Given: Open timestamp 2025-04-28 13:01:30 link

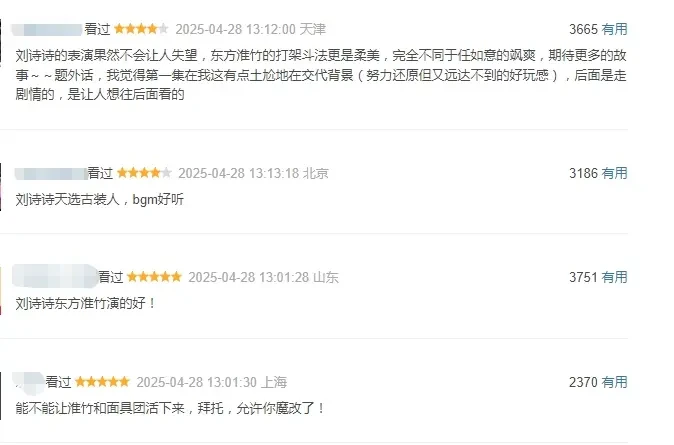Looking at the screenshot, I should coord(196,382).
